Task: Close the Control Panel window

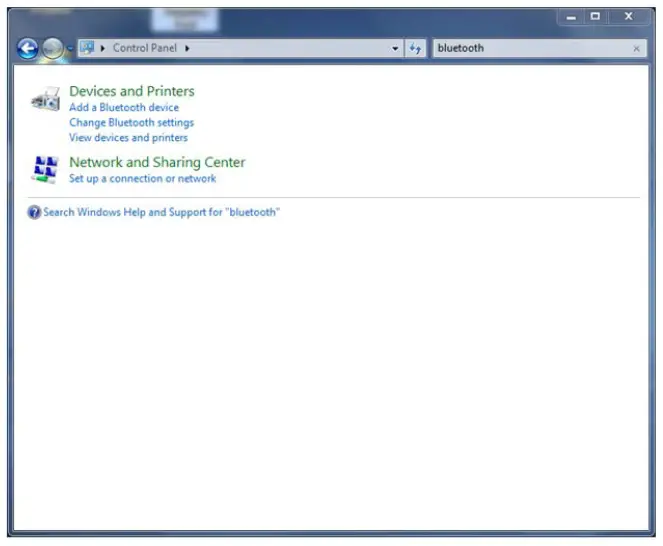Action: pos(629,17)
